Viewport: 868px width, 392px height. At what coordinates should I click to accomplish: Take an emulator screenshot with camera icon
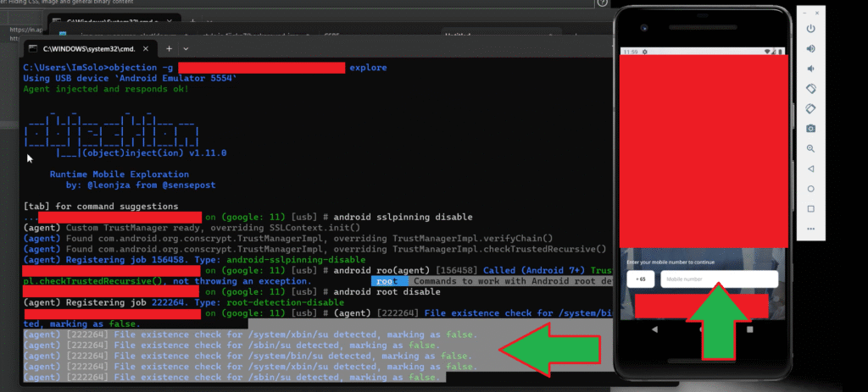[810, 128]
